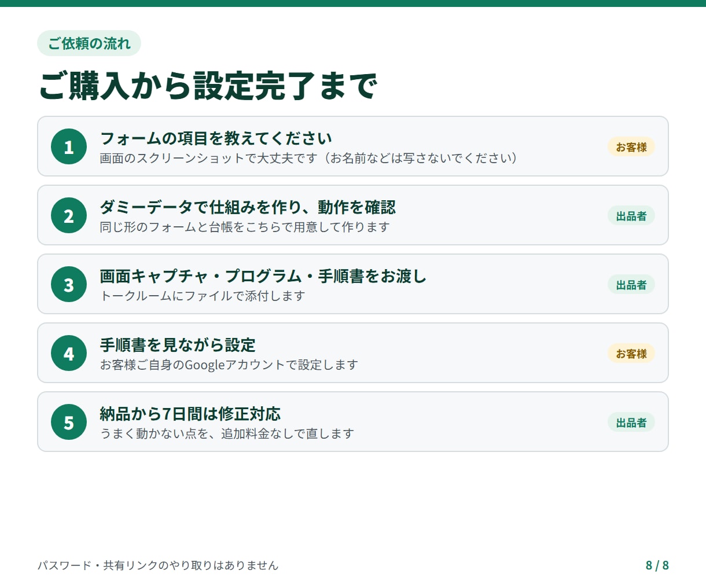Click the ご依頼の流れ pill label
This screenshot has width=706, height=588.
tap(89, 43)
